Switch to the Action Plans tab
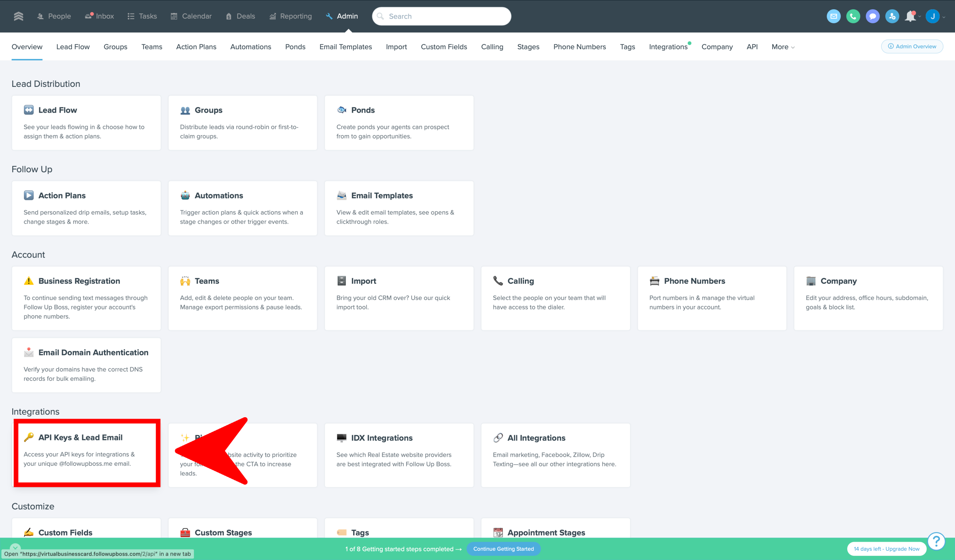 [196, 47]
